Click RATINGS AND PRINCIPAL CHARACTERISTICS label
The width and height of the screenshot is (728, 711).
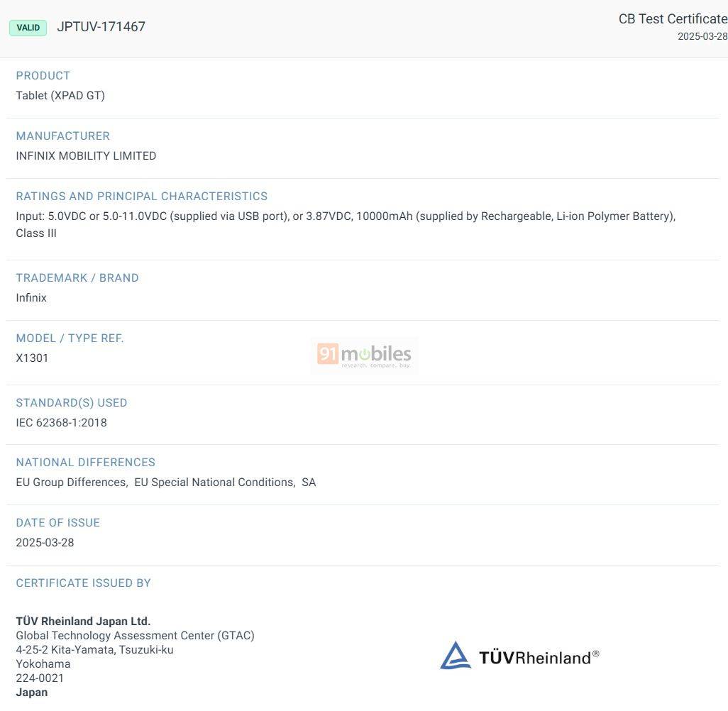tap(142, 197)
